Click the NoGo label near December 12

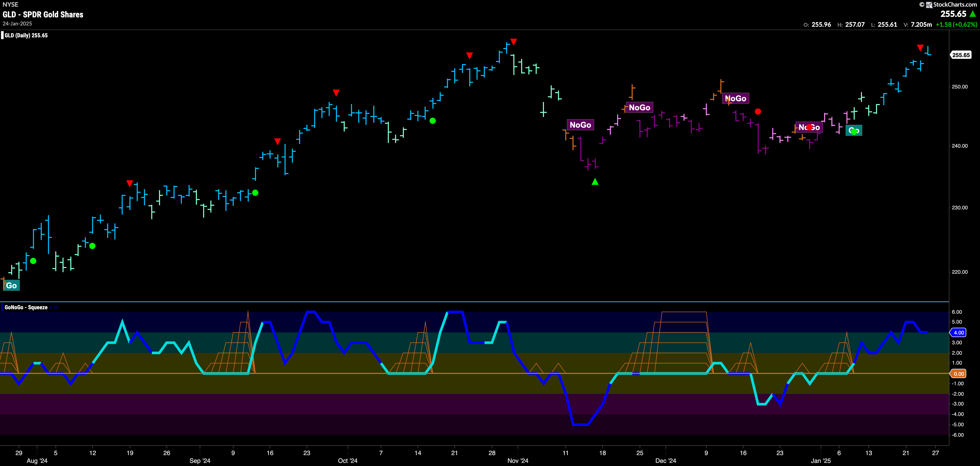(736, 99)
